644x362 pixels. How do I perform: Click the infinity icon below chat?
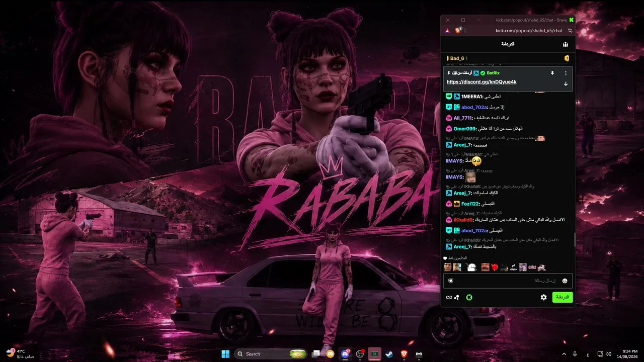tap(449, 297)
